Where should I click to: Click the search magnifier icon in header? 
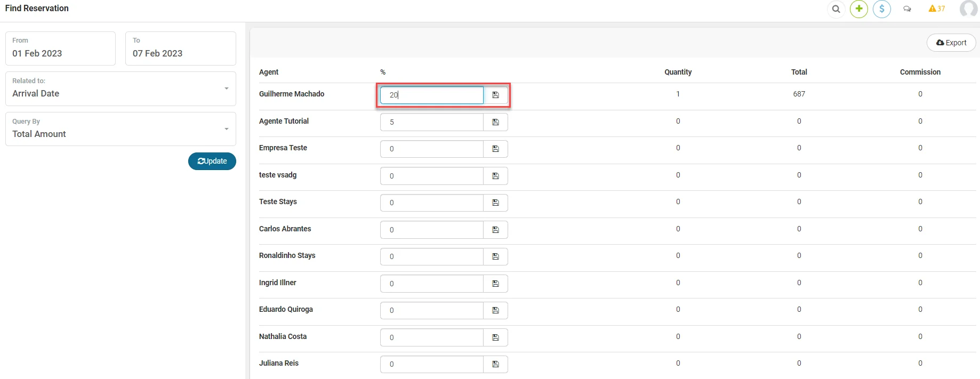click(x=836, y=9)
